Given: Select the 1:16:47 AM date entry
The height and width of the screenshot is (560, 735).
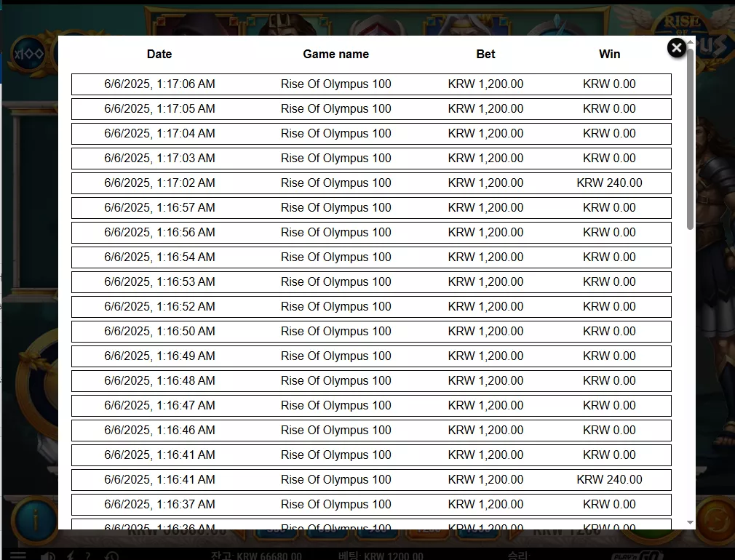Looking at the screenshot, I should pos(159,405).
